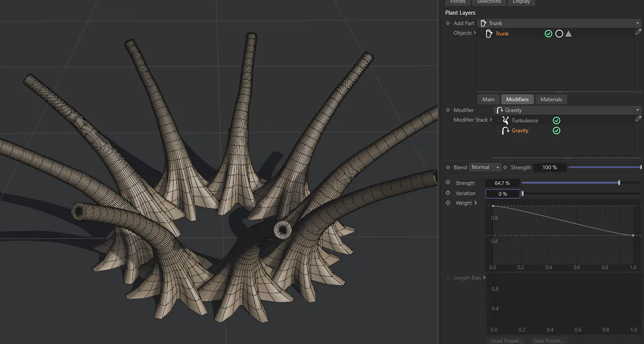Open the Add Part dropdown
This screenshot has width=644, height=344.
[638, 23]
